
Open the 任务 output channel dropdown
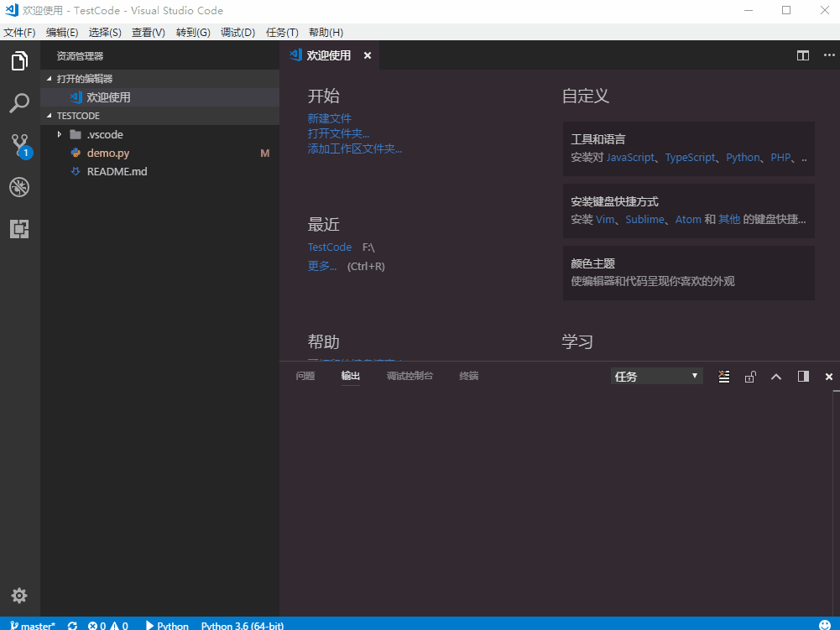point(656,375)
